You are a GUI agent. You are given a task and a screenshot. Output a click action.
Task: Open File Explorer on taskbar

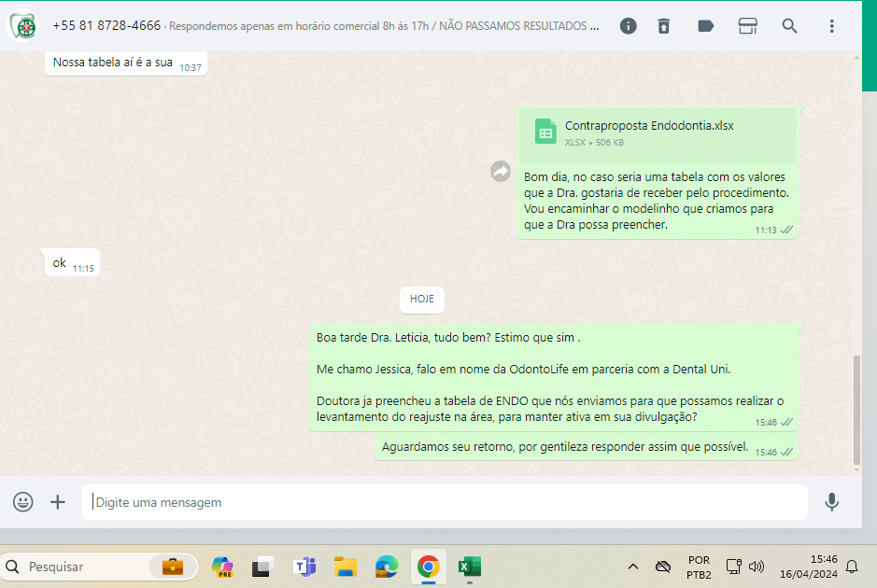(346, 567)
